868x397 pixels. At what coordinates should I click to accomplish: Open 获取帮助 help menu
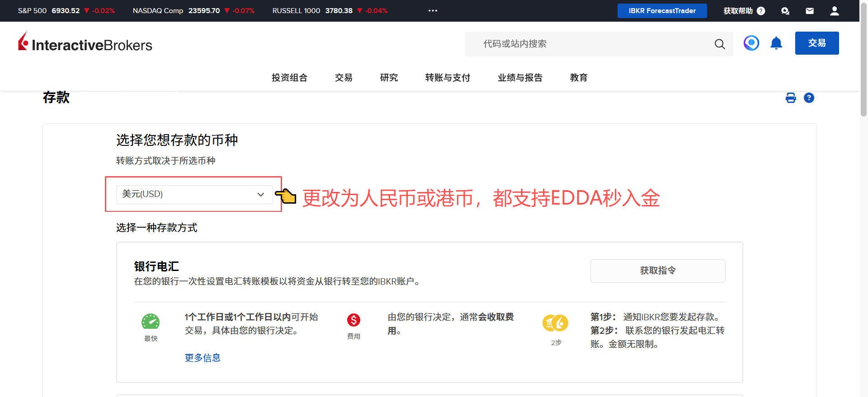[744, 11]
